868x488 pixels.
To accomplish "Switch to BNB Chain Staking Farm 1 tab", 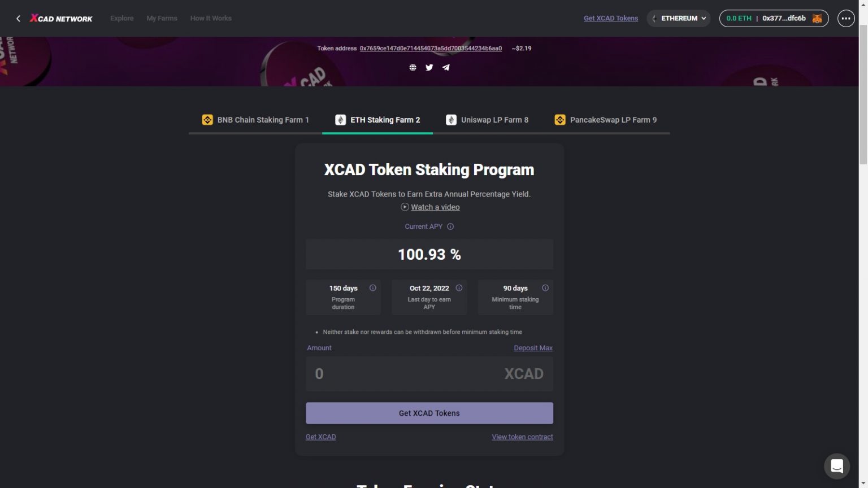I will pyautogui.click(x=255, y=120).
